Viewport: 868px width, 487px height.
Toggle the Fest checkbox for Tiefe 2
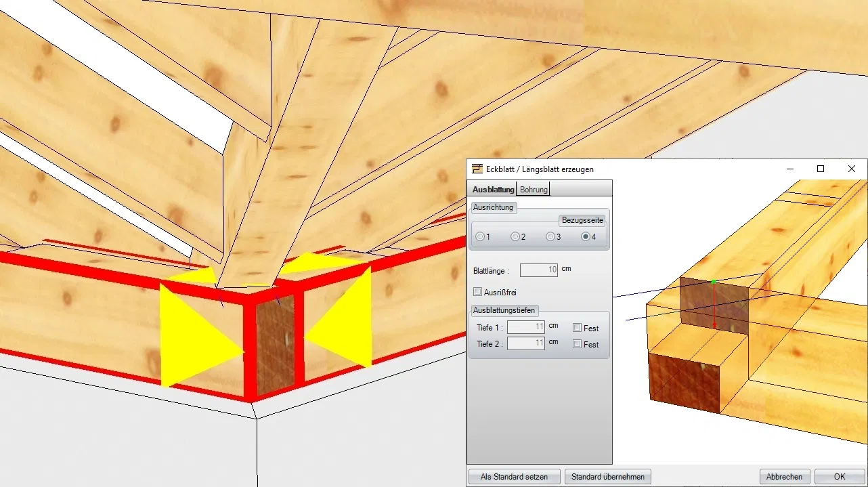(577, 344)
